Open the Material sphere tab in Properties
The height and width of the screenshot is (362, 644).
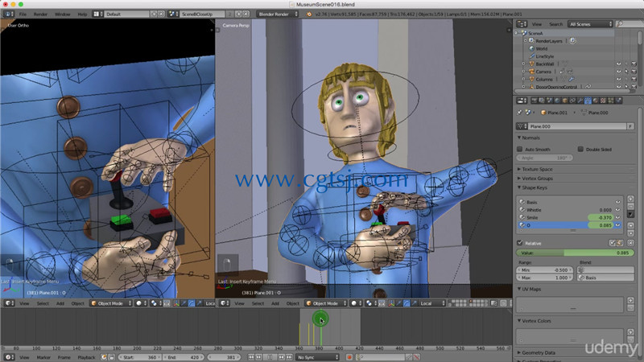(x=596, y=100)
